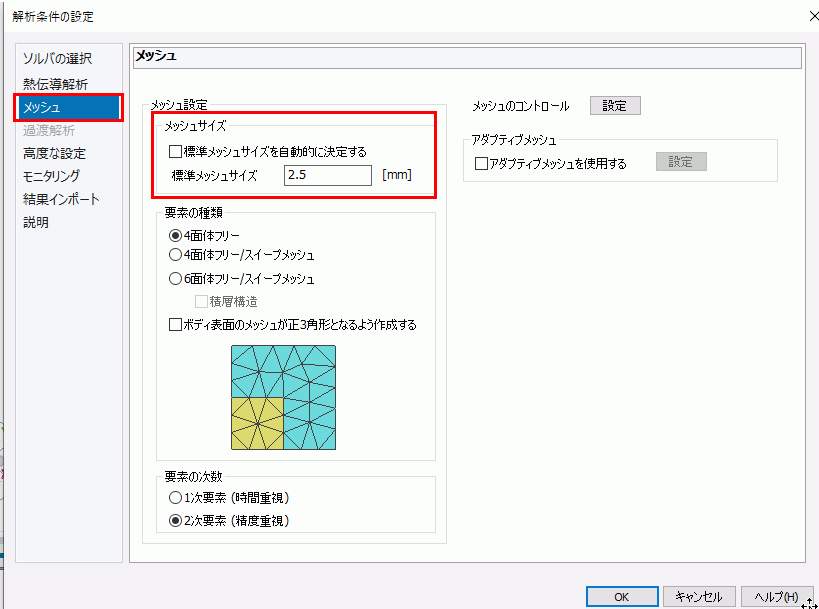Choose 4面体フリー/スイープメッシュ element type
This screenshot has width=819, height=609.
pos(176,256)
